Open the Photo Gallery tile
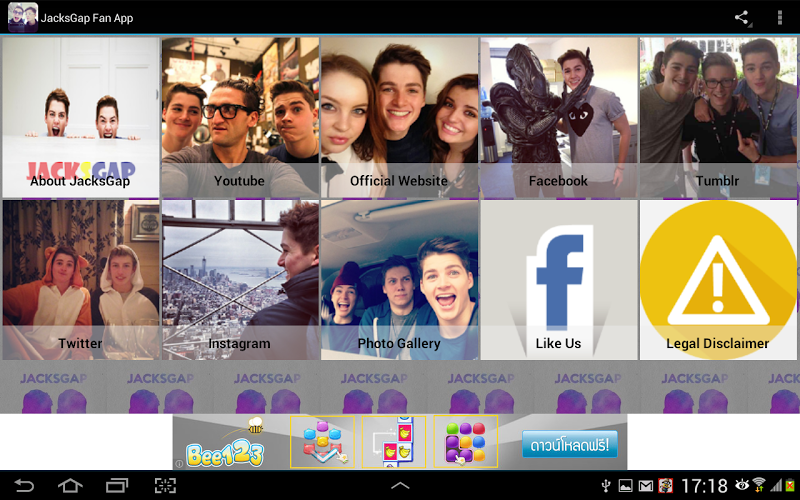 point(399,280)
